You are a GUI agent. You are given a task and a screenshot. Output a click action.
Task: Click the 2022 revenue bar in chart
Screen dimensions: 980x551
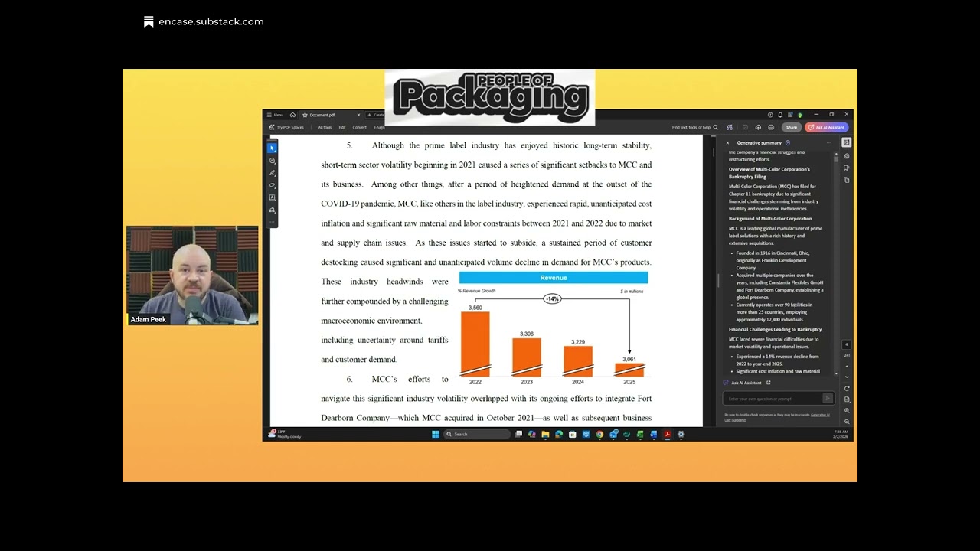click(475, 344)
